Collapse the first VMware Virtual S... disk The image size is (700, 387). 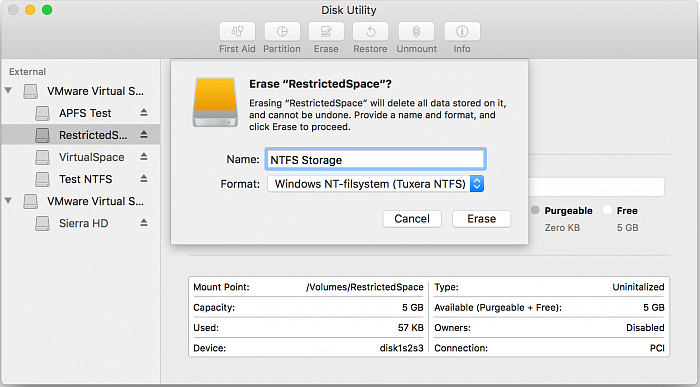click(x=8, y=91)
